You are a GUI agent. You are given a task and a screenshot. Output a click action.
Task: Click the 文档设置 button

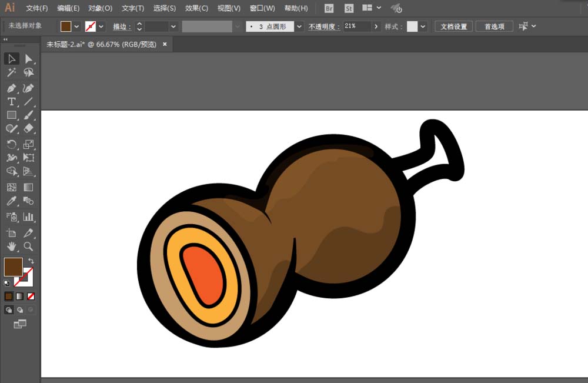[x=453, y=26]
